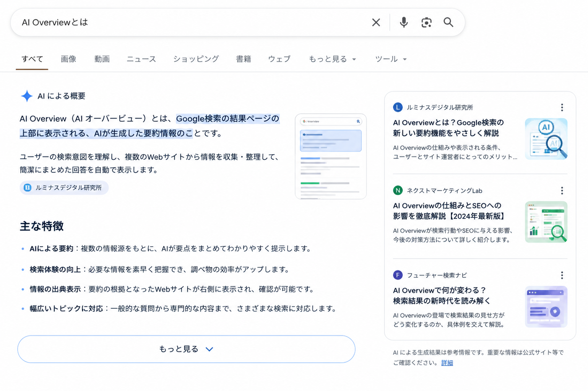The width and height of the screenshot is (588, 391).
Task: Switch to the 画像 tab
Action: 68,59
